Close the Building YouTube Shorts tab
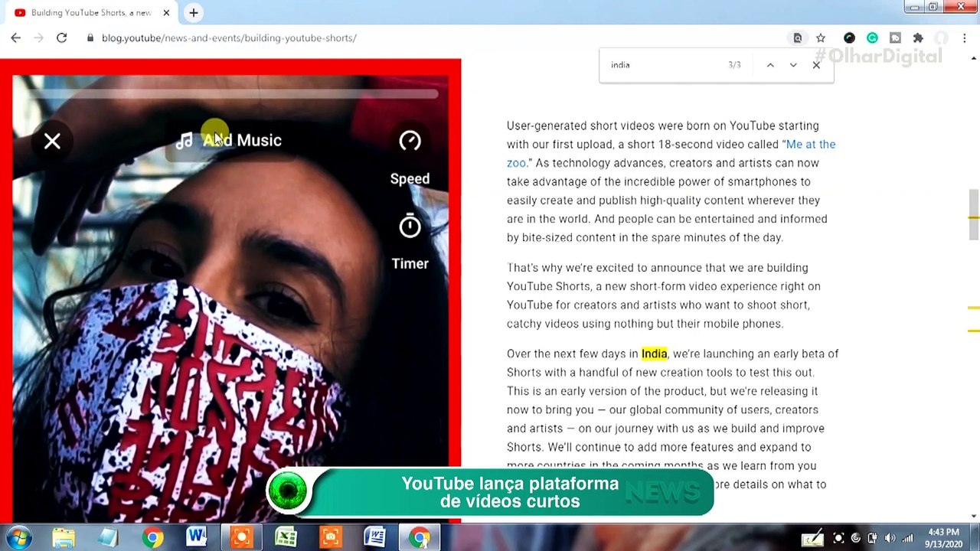 [166, 13]
